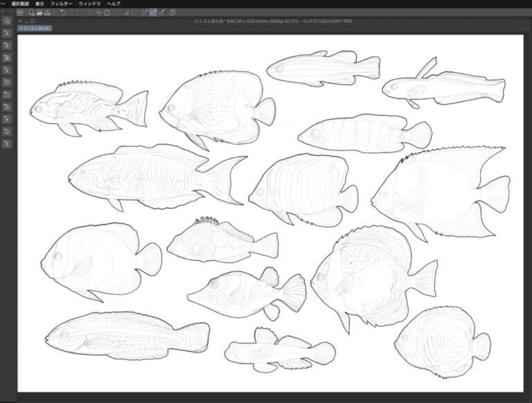Click the bottom-most icon in left sidebar
This screenshot has width=532, height=403.
point(7,143)
